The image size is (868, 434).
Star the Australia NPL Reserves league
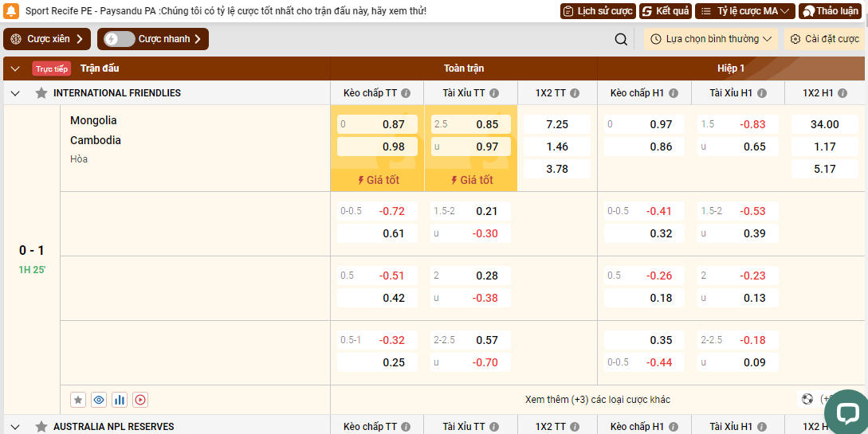41,427
